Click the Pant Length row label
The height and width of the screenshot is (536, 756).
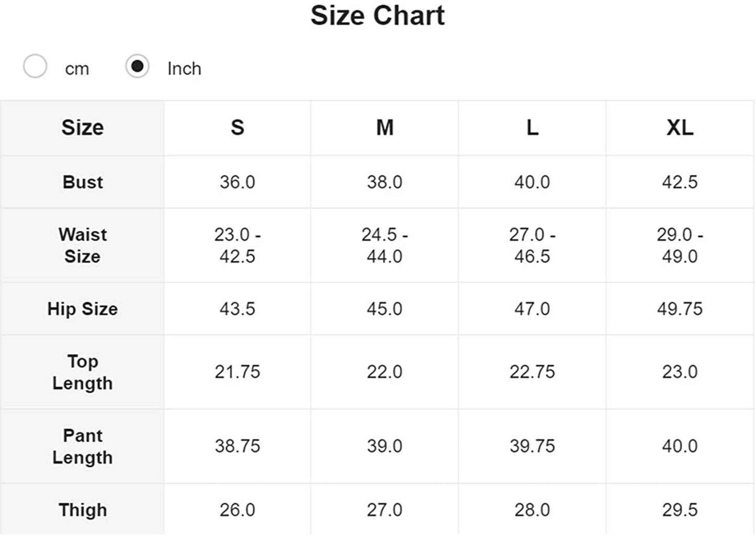[x=83, y=446]
